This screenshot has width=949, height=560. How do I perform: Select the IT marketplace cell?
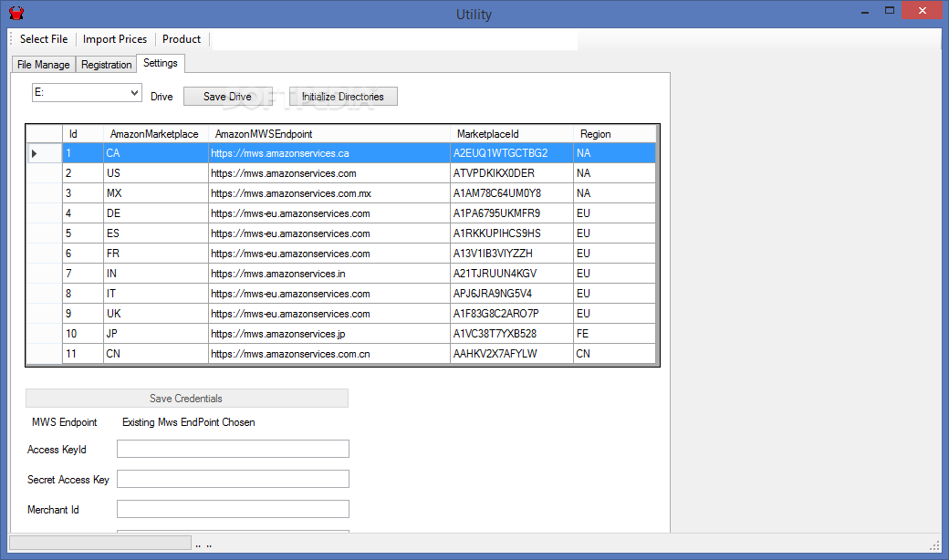point(155,294)
